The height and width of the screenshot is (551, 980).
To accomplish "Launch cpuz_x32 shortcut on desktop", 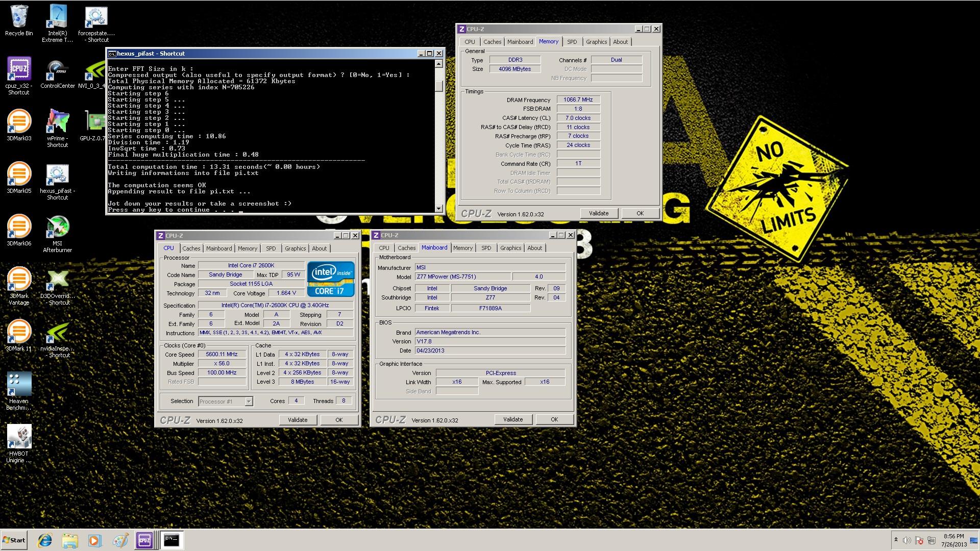I will coord(19,76).
